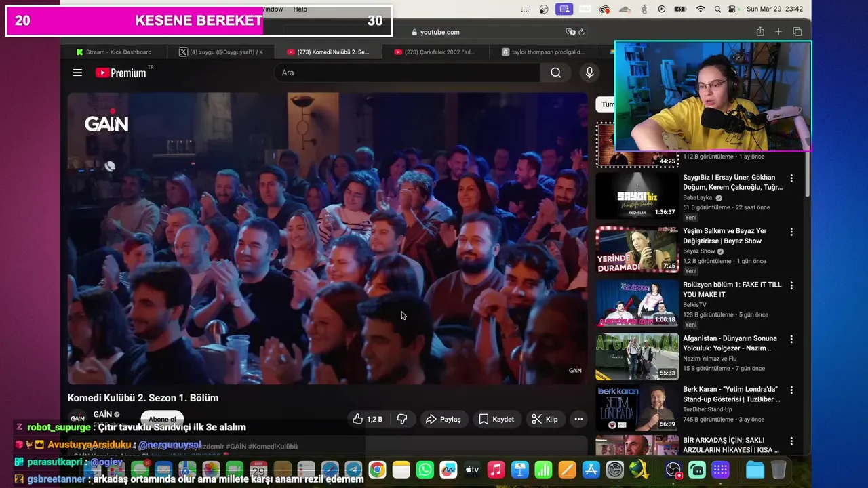The image size is (868, 488).
Task: Open Numbers from the Dock
Action: (543, 470)
